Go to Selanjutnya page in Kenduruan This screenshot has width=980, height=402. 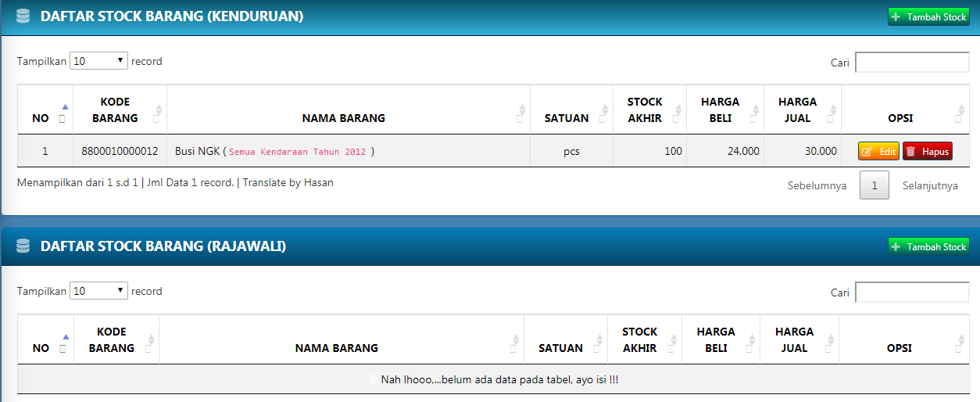[930, 185]
